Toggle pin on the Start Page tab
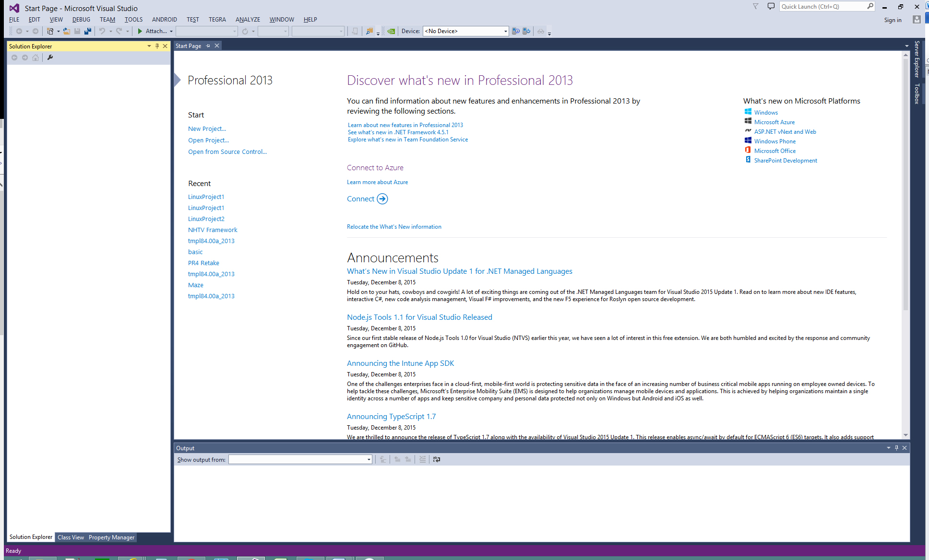Viewport: 929px width, 560px height. [x=208, y=46]
